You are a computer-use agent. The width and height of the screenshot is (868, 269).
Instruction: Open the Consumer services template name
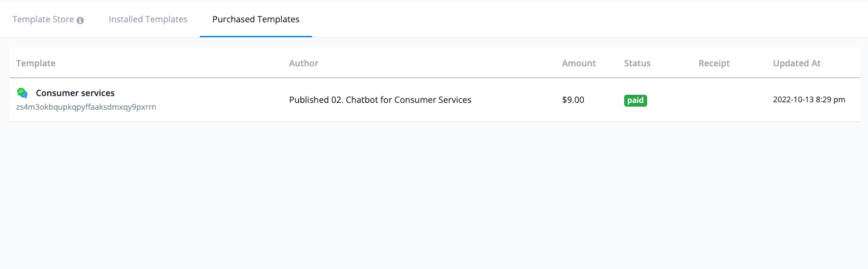pyautogui.click(x=75, y=93)
